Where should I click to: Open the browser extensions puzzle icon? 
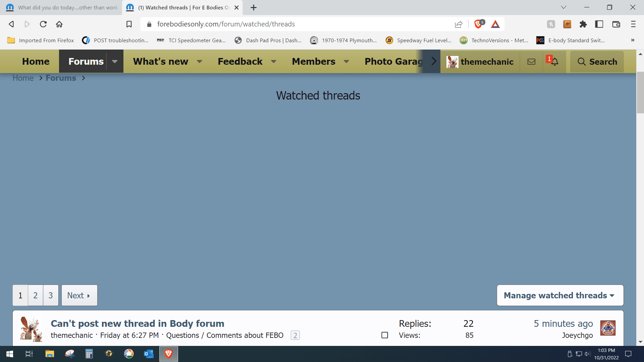[583, 24]
